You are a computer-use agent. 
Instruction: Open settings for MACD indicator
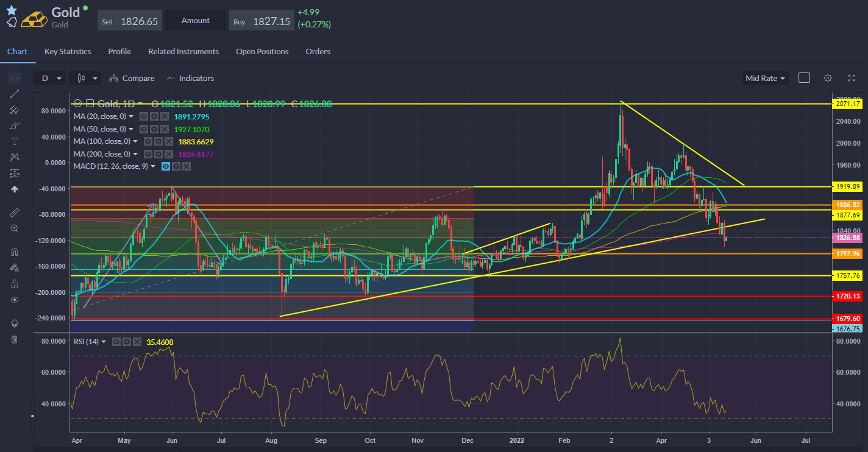coord(176,166)
